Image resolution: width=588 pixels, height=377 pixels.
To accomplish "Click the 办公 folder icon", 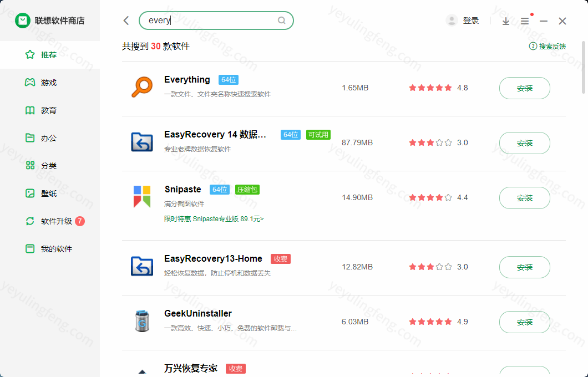I will (30, 138).
